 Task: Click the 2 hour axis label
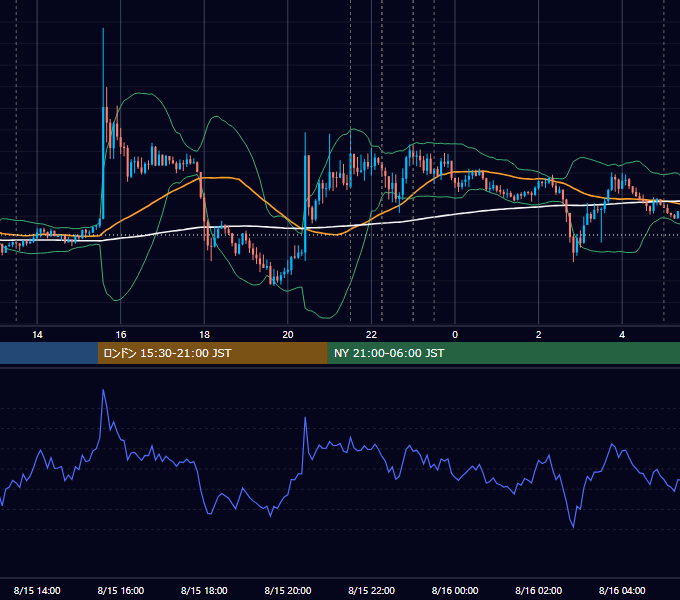click(539, 335)
